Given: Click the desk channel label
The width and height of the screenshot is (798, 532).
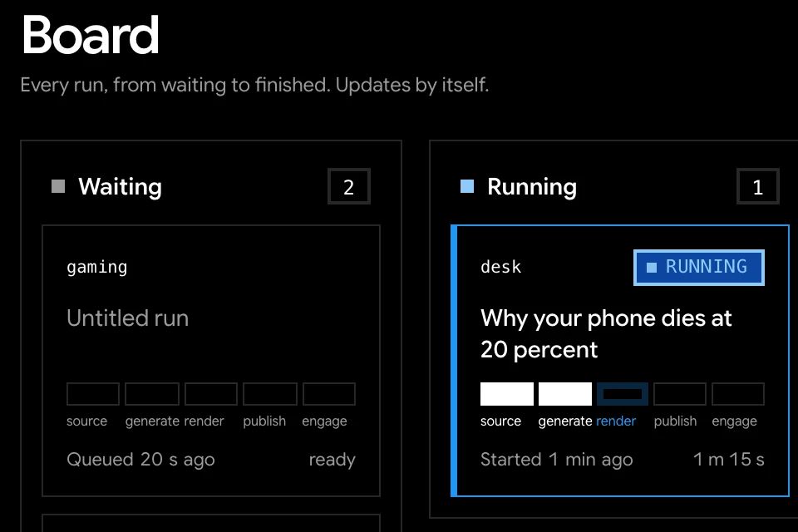Looking at the screenshot, I should click(500, 267).
